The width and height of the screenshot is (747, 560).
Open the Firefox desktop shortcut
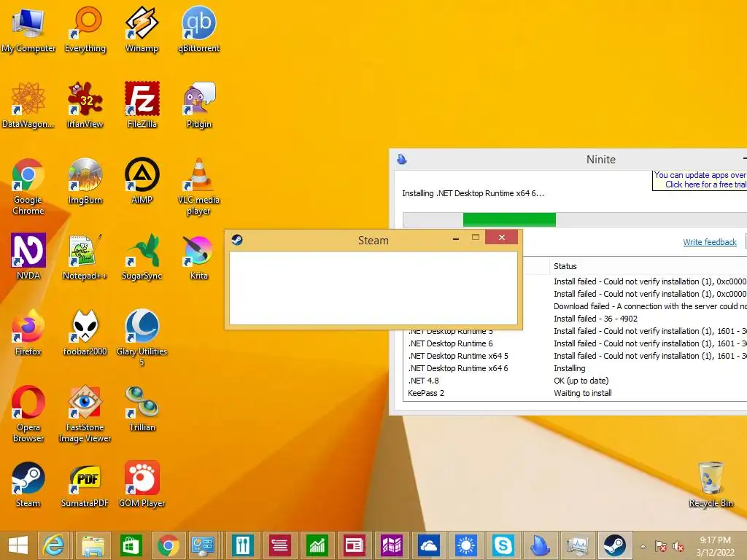(x=28, y=332)
